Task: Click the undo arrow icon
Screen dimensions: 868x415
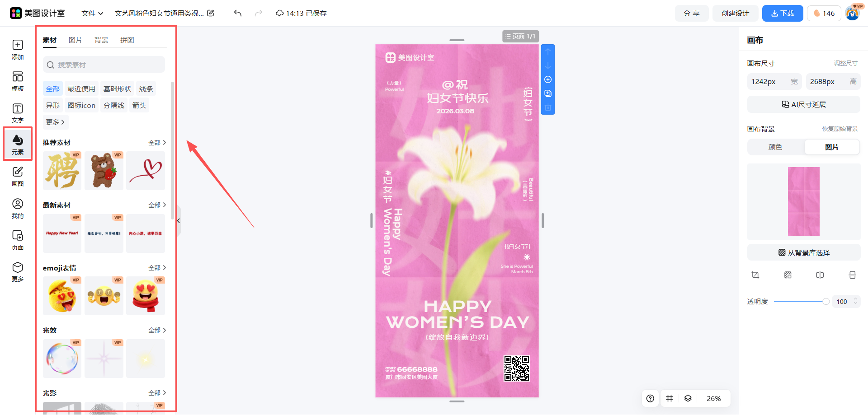Action: click(x=238, y=13)
